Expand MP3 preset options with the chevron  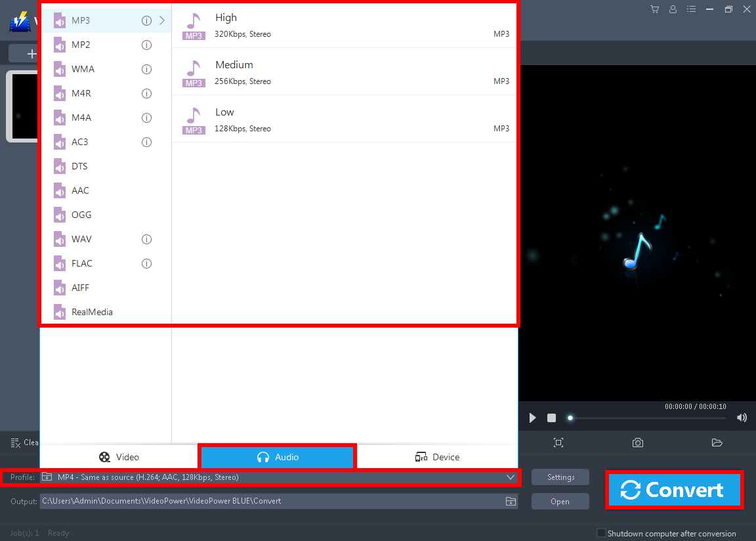tap(162, 20)
